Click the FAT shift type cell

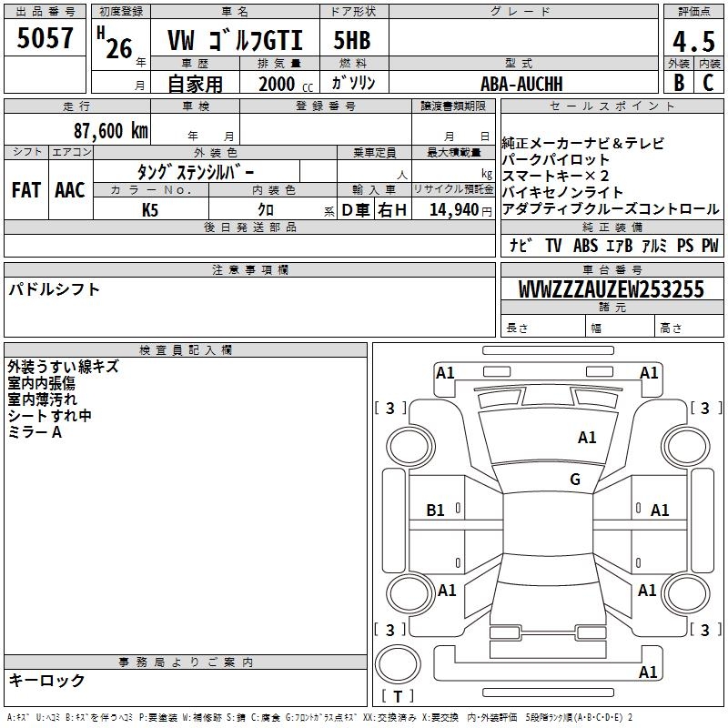tap(26, 190)
